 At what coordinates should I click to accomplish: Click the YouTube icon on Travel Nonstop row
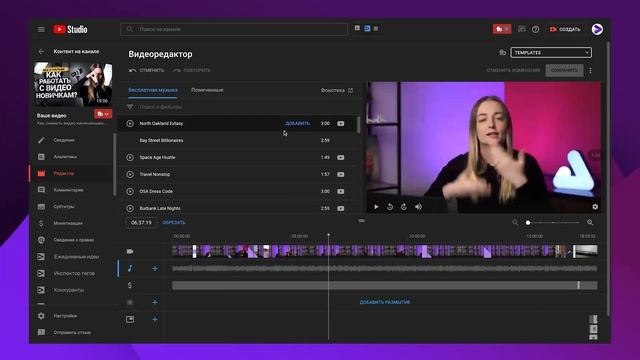pyautogui.click(x=340, y=174)
